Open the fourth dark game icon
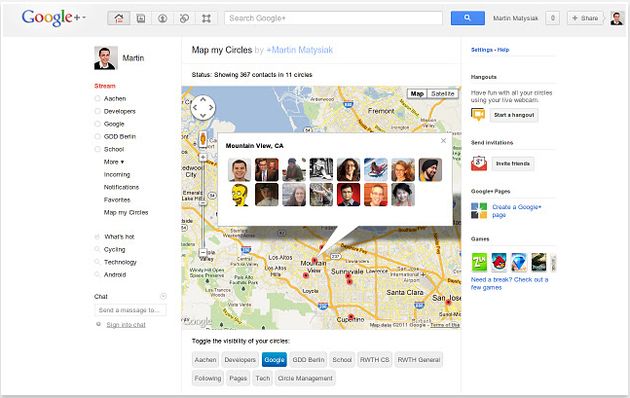This screenshot has width=630, height=398. pyautogui.click(x=538, y=262)
